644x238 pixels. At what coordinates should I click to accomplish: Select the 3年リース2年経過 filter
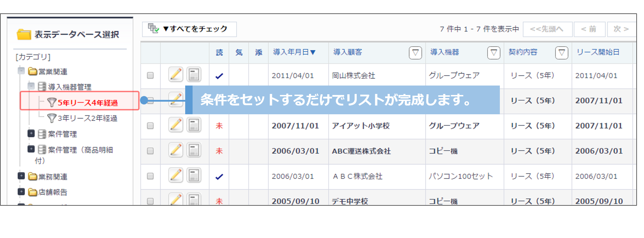pos(87,118)
